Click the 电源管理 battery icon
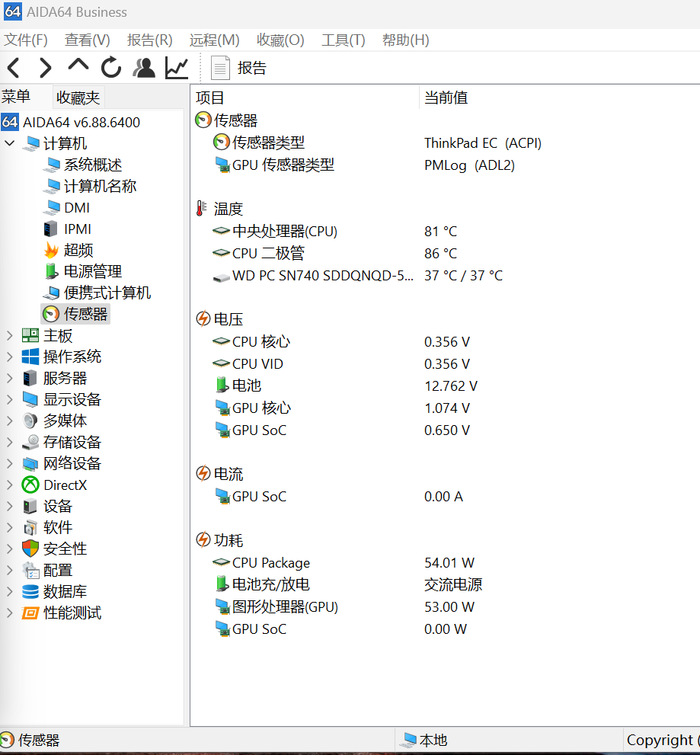The width and height of the screenshot is (700, 755). [50, 271]
